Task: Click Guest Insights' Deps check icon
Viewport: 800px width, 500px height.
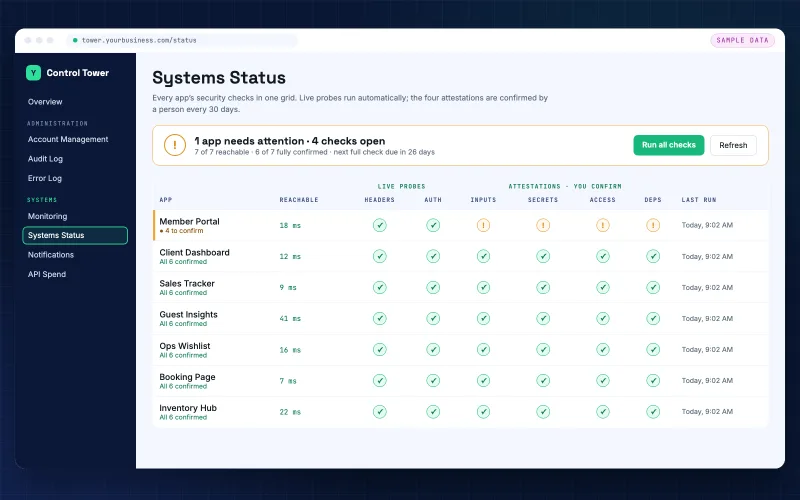Action: 653,318
